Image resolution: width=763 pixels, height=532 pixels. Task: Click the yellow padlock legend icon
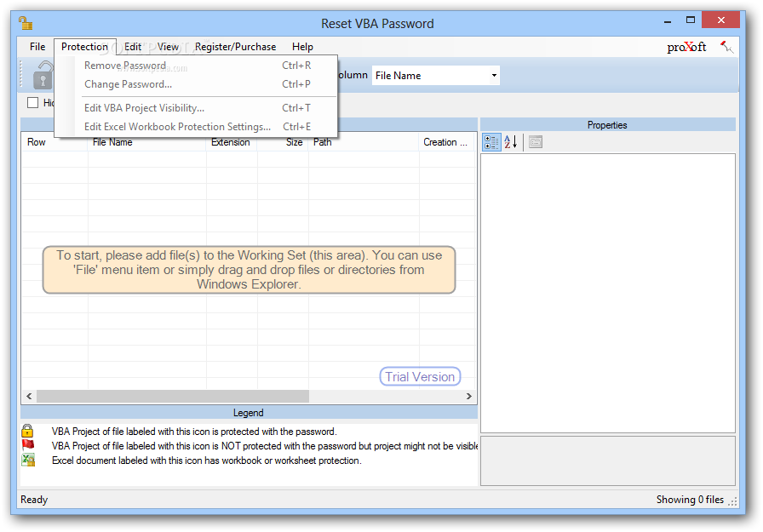[27, 431]
